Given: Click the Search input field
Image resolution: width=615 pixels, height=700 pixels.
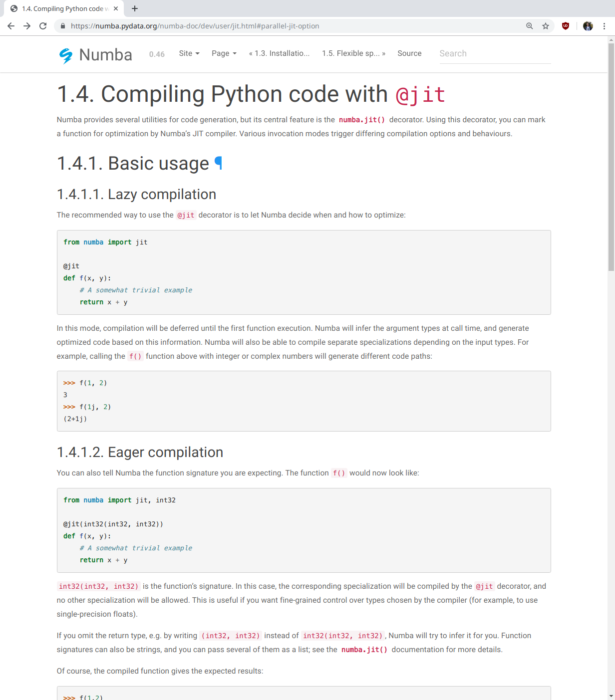Looking at the screenshot, I should [495, 53].
